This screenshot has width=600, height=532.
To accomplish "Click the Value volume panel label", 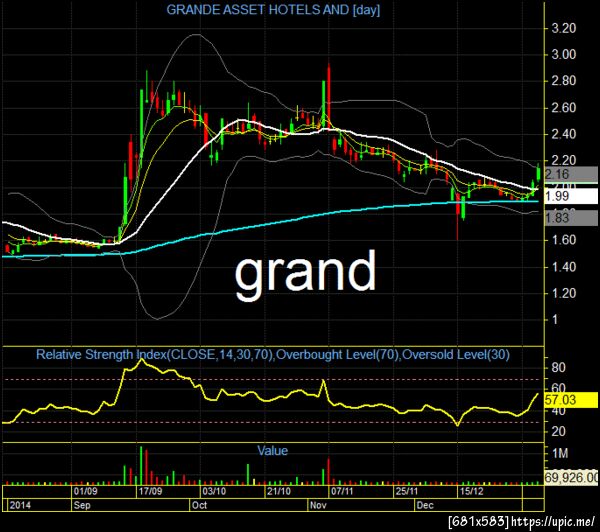I will click(x=272, y=450).
